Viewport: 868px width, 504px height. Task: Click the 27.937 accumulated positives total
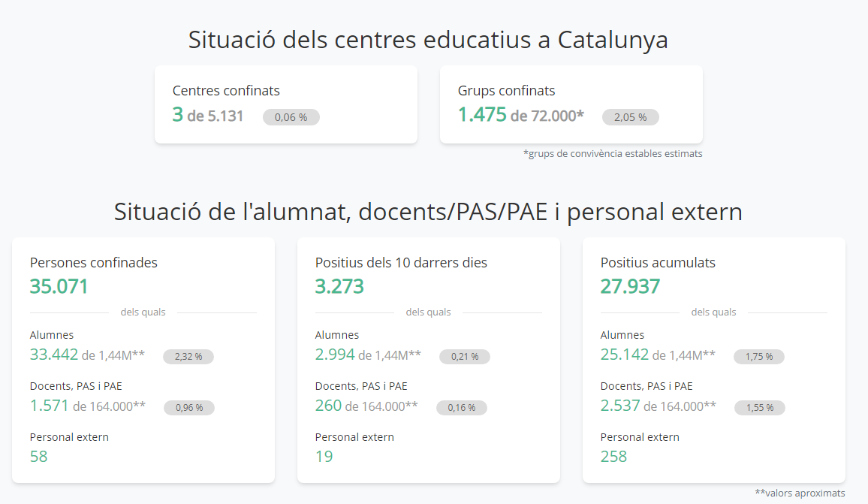tap(630, 286)
